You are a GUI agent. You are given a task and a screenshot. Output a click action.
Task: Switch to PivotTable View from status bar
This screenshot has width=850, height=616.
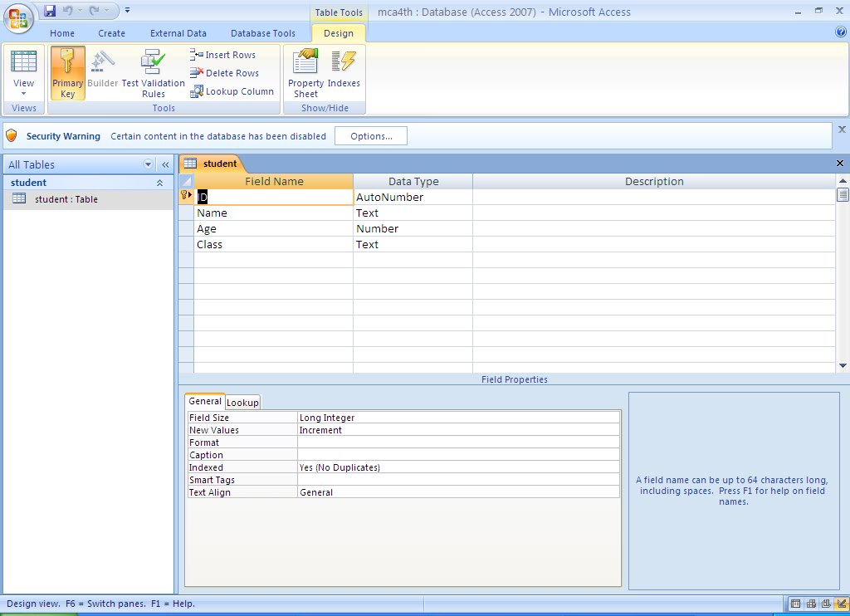click(811, 604)
